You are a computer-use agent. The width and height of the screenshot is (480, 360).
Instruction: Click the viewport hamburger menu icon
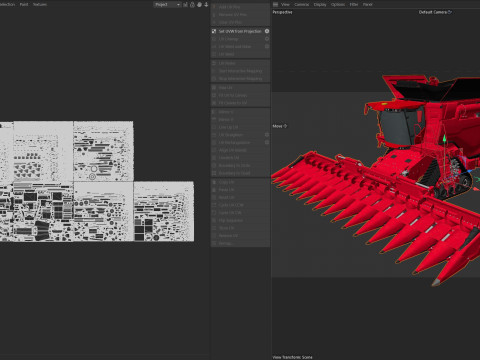coord(275,4)
